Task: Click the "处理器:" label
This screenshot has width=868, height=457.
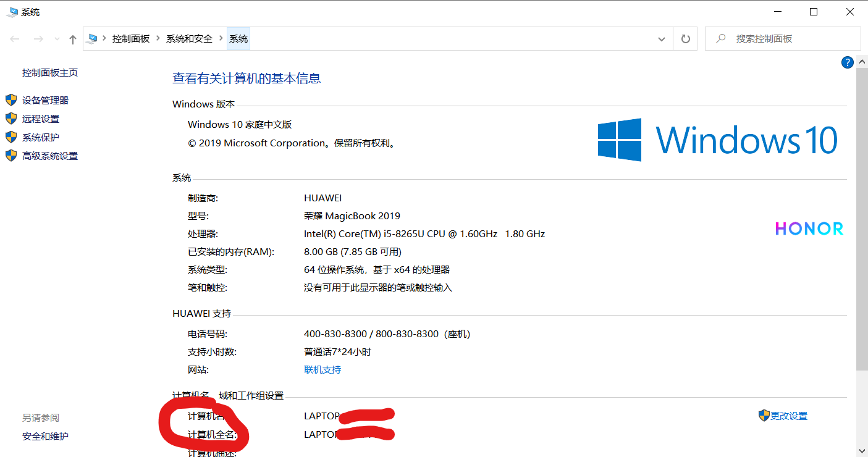Action: pyautogui.click(x=203, y=234)
